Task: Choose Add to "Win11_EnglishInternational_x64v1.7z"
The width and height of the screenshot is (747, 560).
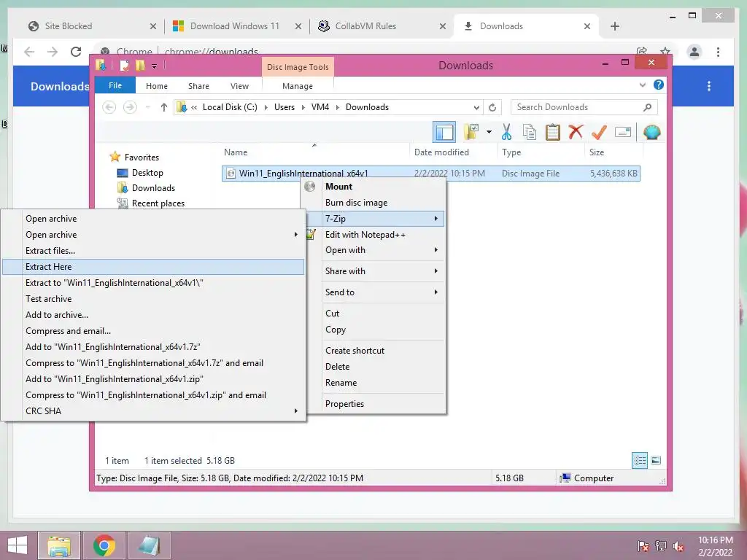Action: (x=153, y=346)
